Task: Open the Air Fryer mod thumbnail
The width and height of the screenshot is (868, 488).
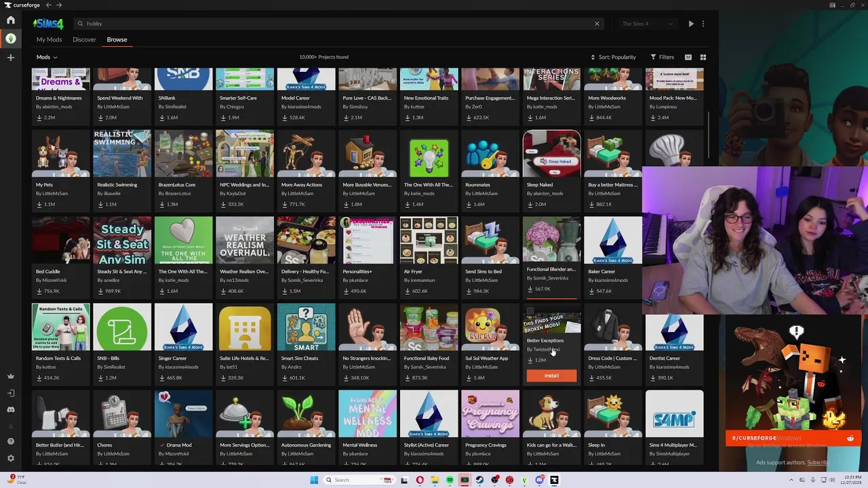Action: tap(429, 241)
